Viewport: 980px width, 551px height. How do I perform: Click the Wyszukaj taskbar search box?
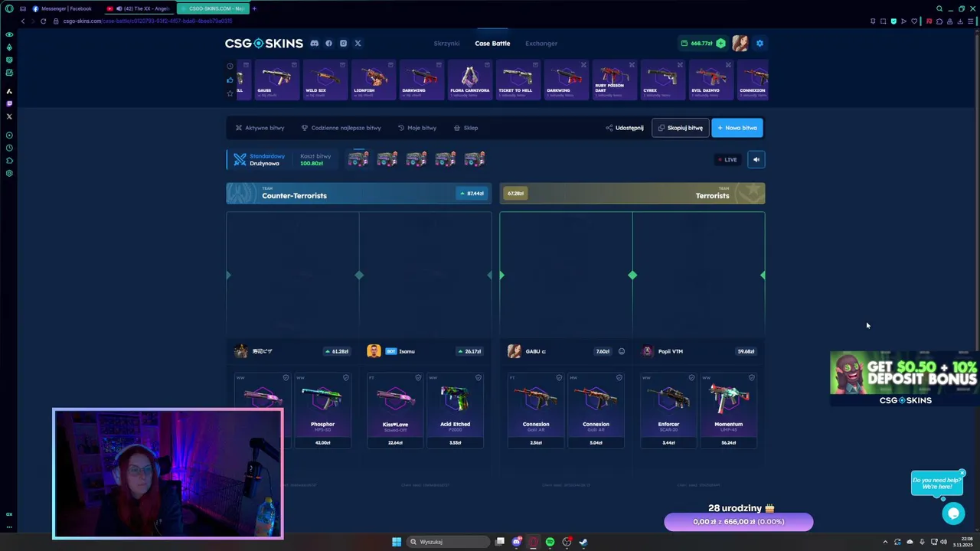[x=448, y=542]
